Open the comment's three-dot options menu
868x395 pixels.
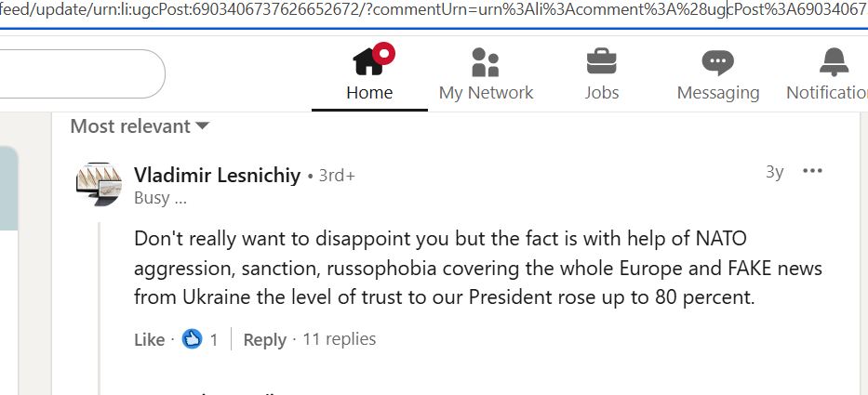point(812,172)
